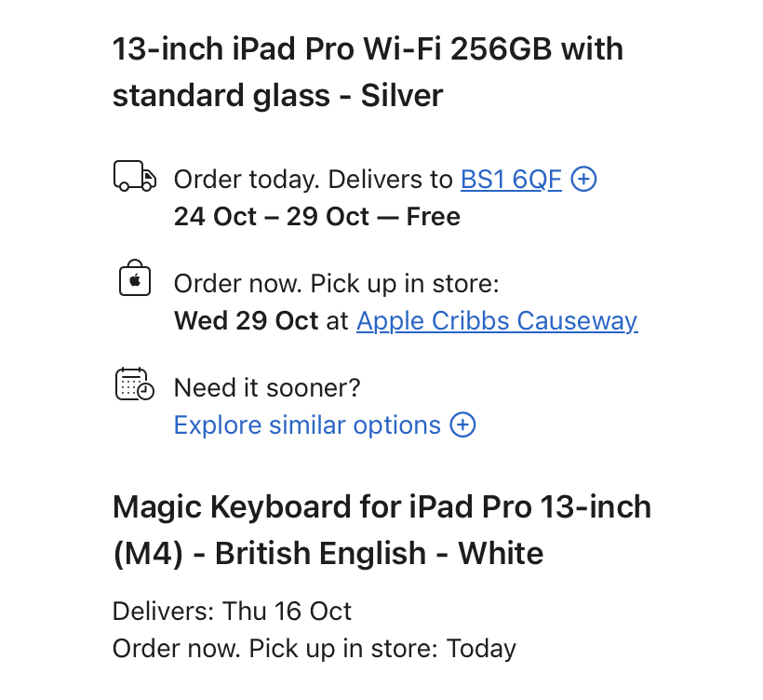Click the 13-inch iPad Pro Wi-Fi 256GB title
Viewport: 763px width, 700px height.
coord(368,48)
